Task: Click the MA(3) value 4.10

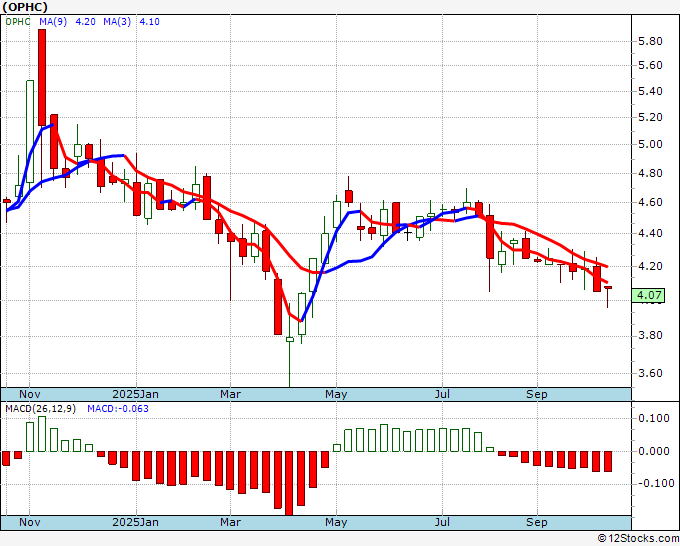Action: 149,22
